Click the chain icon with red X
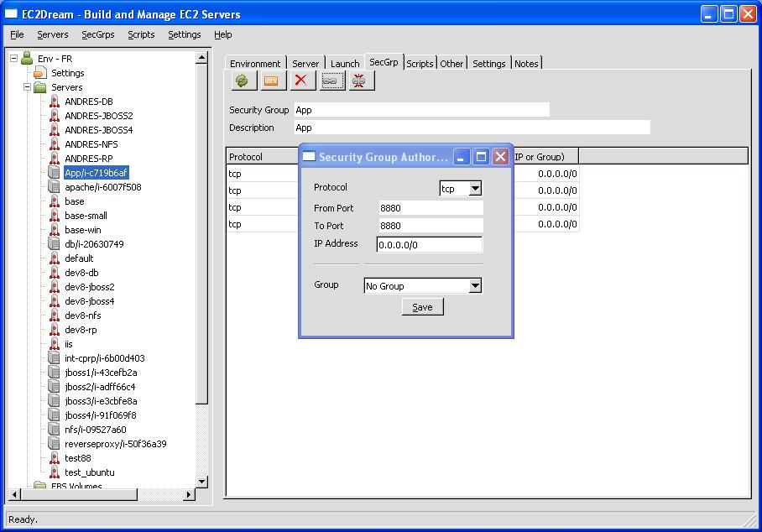 click(x=359, y=81)
